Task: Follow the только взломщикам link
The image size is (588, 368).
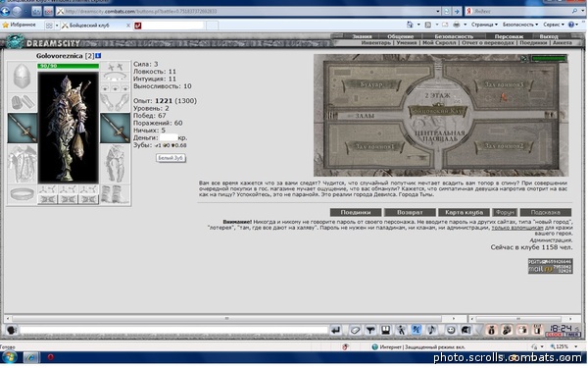Action: click(x=517, y=228)
